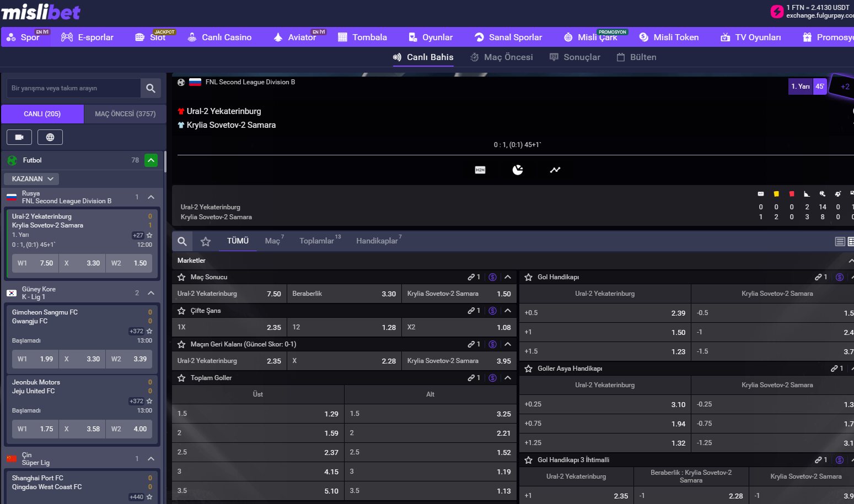Click the globe region filter icon

point(50,137)
